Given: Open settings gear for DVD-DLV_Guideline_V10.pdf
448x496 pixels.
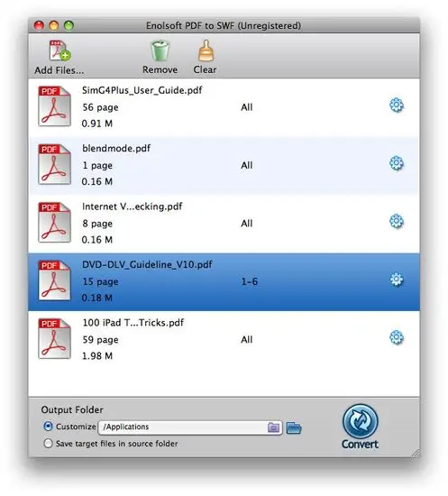Looking at the screenshot, I should [396, 280].
